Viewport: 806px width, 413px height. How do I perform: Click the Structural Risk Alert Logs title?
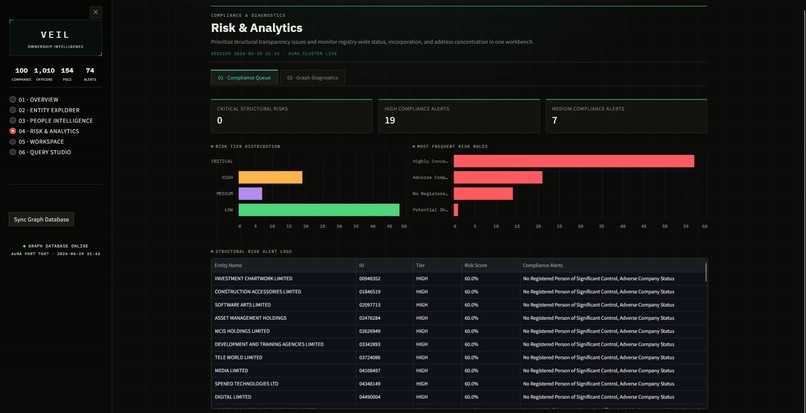pyautogui.click(x=251, y=252)
